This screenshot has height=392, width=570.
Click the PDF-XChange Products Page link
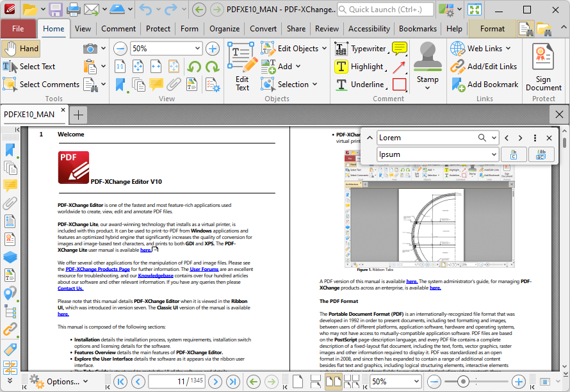(97, 270)
